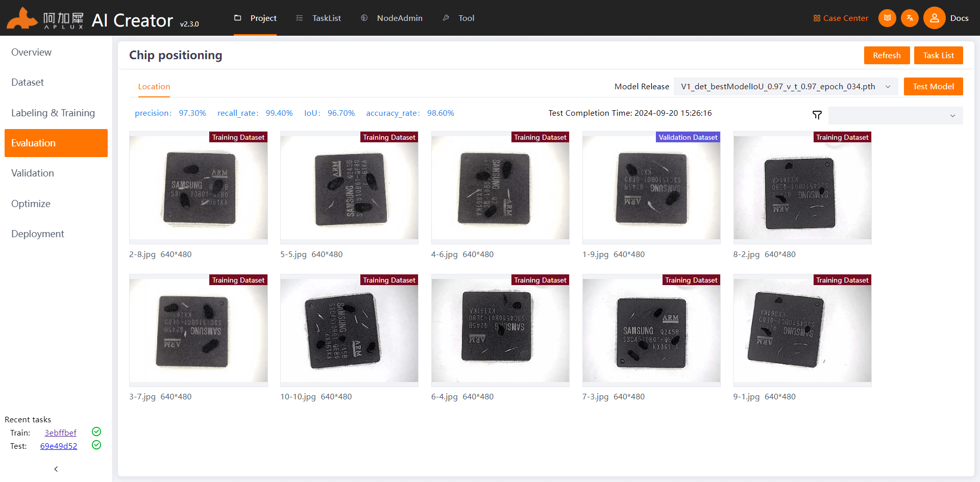
Task: Open Validation in the sidebar
Action: [56, 173]
